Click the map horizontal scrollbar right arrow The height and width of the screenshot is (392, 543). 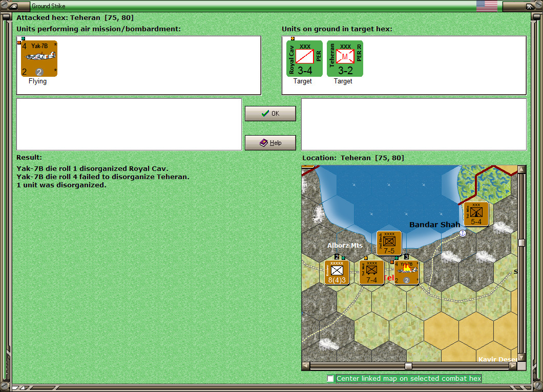coord(513,366)
